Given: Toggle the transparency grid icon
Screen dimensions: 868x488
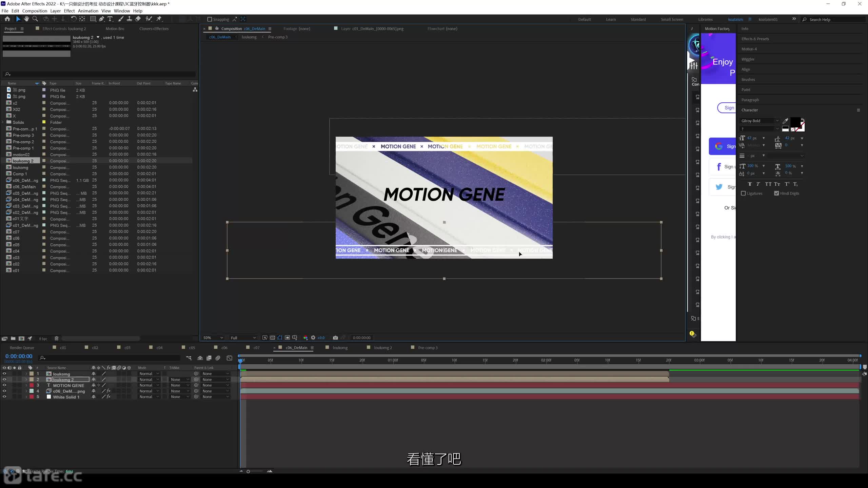Looking at the screenshot, I should coord(272,338).
